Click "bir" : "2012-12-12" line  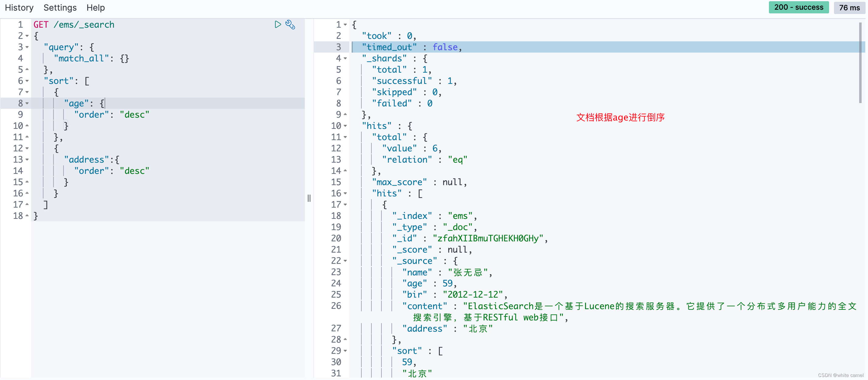click(455, 295)
